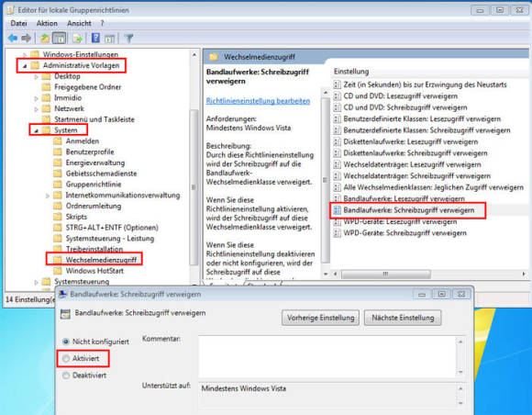Viewport: 532px width, 415px height.
Task: Click the Help question mark toolbar icon
Action: pos(95,38)
